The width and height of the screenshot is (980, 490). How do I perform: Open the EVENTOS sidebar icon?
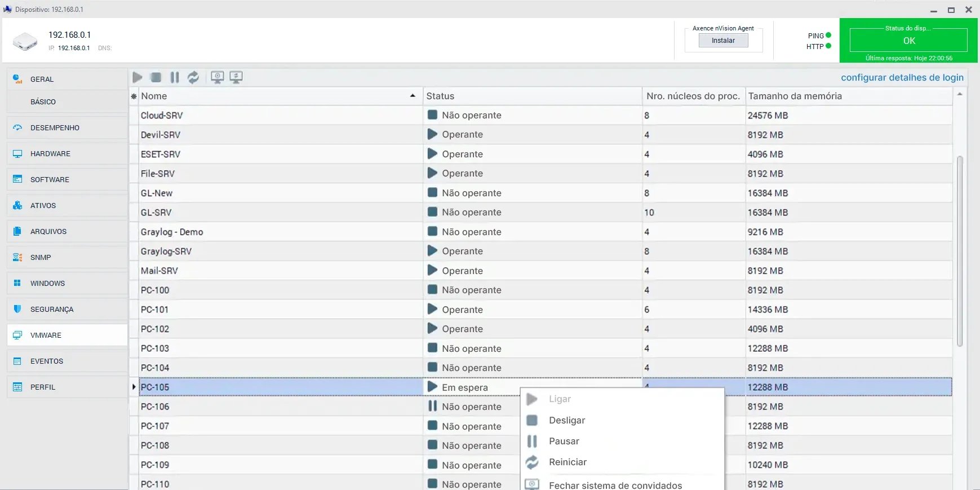tap(17, 361)
